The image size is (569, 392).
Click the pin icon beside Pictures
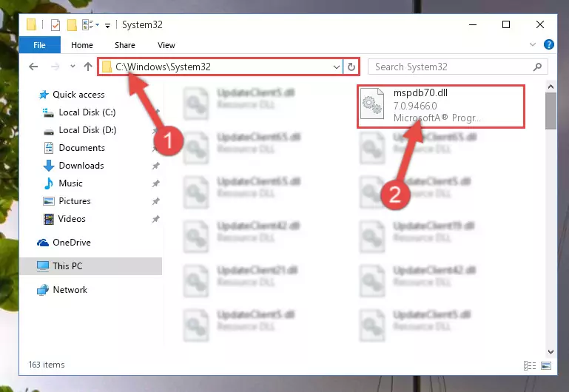click(x=155, y=201)
